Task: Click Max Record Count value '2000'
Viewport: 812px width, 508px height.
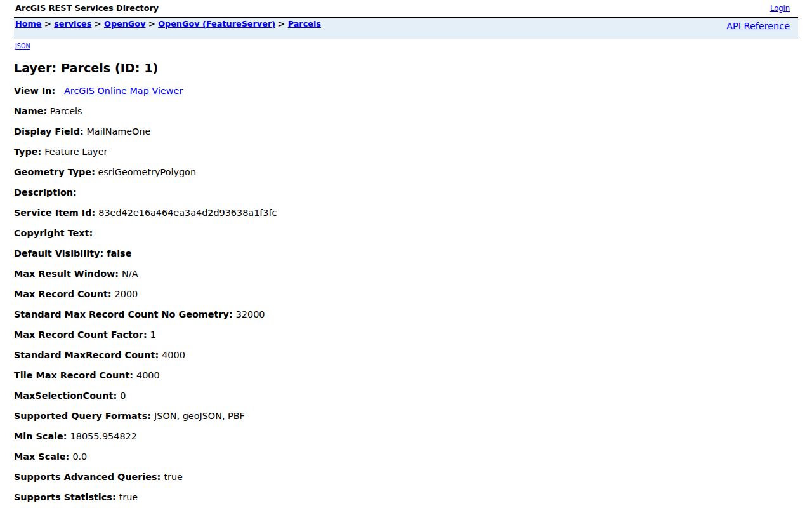Action: coord(126,294)
